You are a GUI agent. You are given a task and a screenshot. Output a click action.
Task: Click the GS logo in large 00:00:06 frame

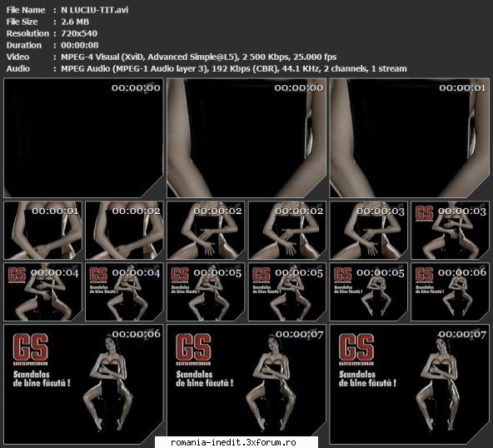(x=31, y=349)
